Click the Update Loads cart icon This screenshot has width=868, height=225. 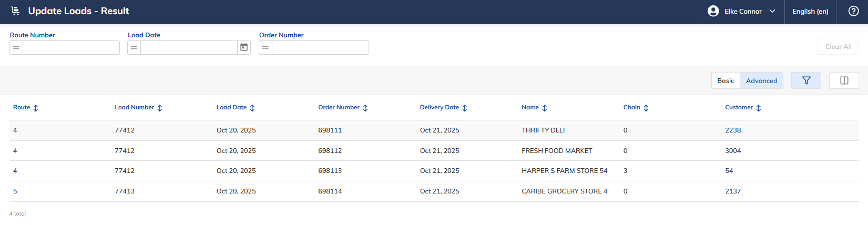pos(16,11)
